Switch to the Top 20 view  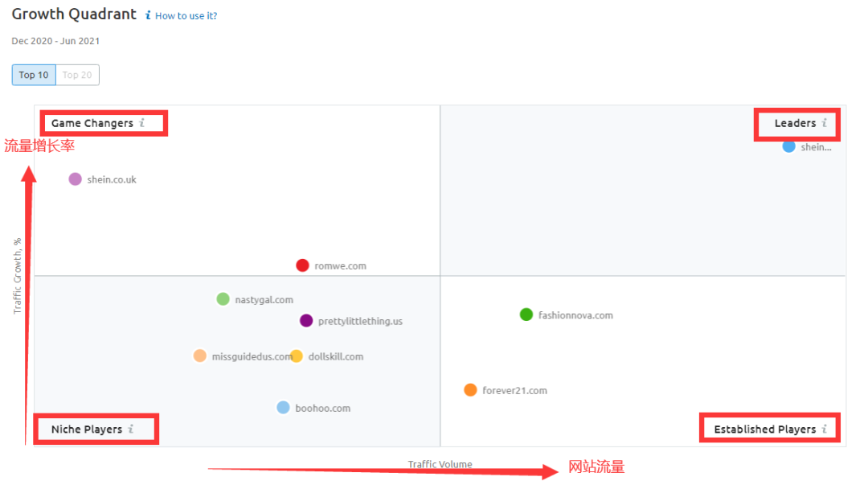tap(77, 75)
